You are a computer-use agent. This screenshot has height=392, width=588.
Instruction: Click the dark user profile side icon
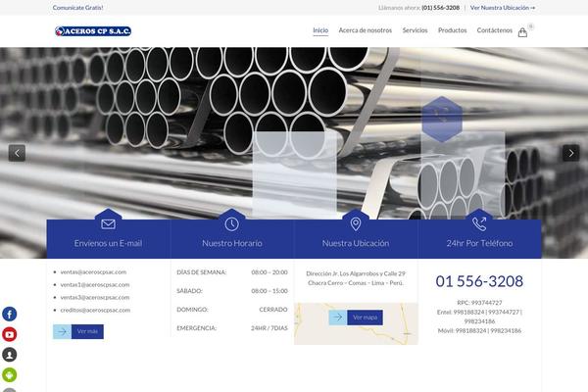(x=10, y=355)
